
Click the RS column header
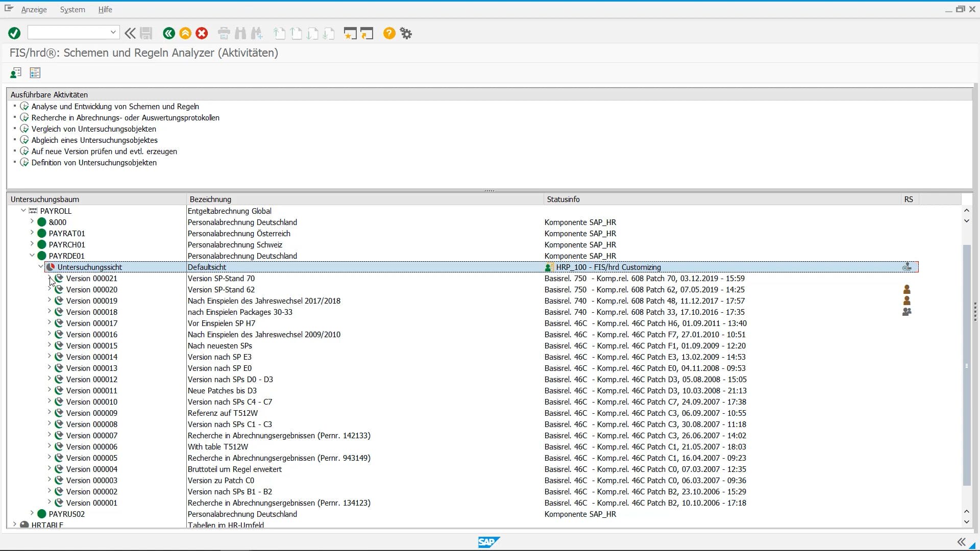click(910, 199)
